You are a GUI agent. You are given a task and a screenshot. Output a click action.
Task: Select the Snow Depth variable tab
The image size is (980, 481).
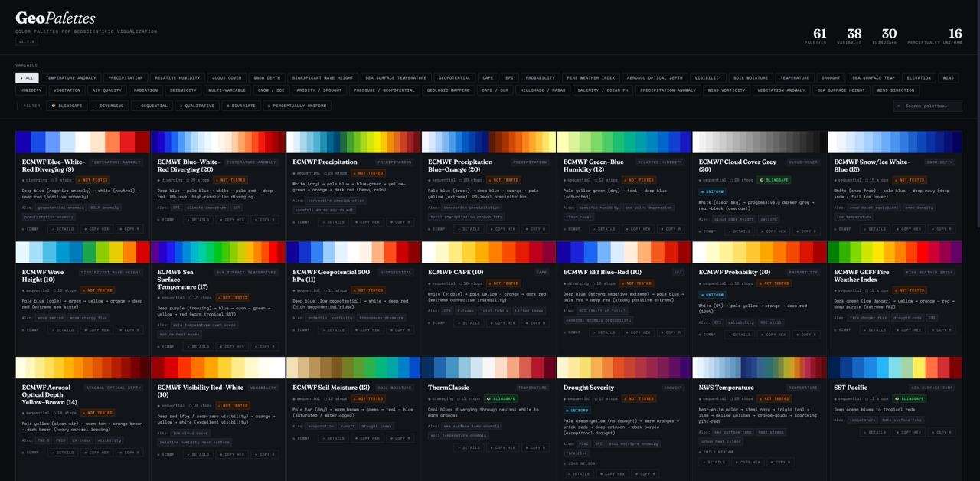(266, 77)
